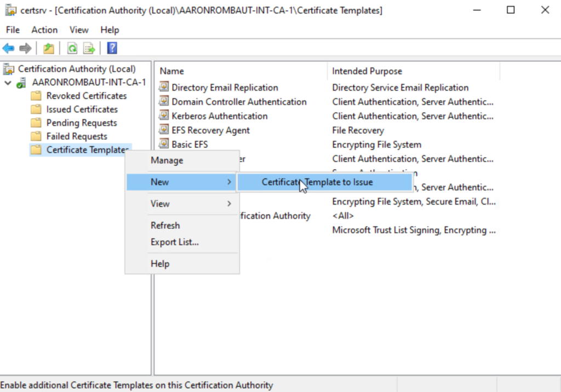The width and height of the screenshot is (561, 392).
Task: Open Help via the blue question mark icon
Action: (x=112, y=49)
